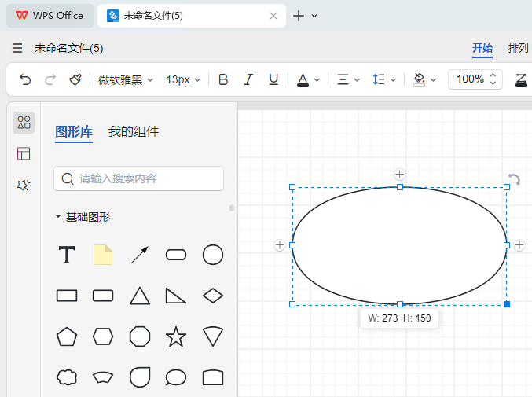532x397 pixels.
Task: Switch to the 排列 tab
Action: click(x=518, y=48)
